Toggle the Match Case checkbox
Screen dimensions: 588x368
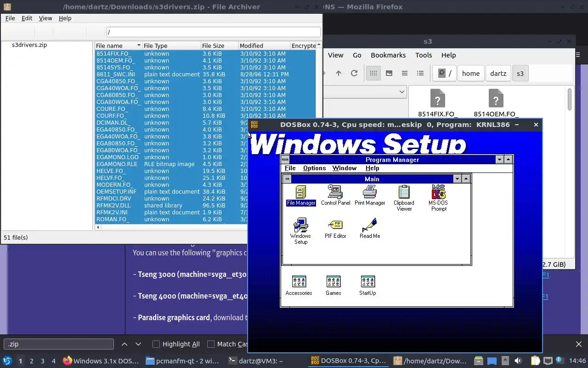click(x=211, y=344)
